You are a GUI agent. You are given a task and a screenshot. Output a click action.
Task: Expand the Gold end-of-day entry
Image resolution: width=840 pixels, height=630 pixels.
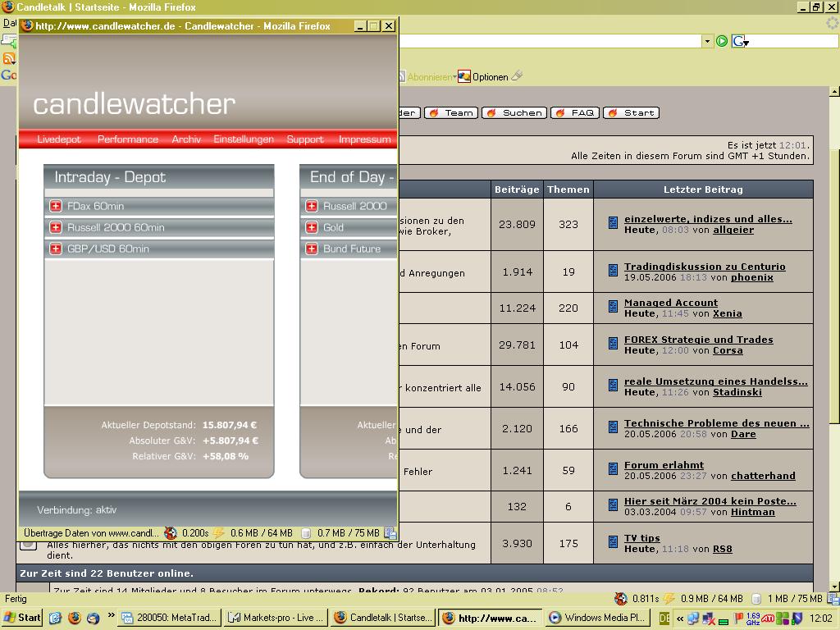pos(312,227)
